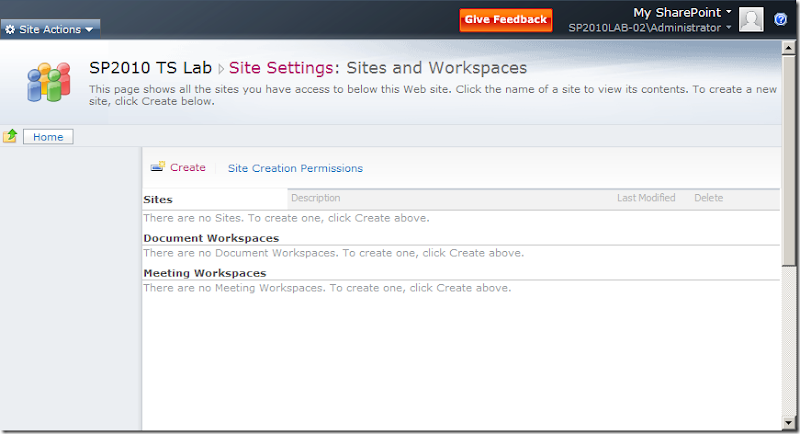
Task: Click 'There are no Document Workspaces' message
Action: (334, 253)
